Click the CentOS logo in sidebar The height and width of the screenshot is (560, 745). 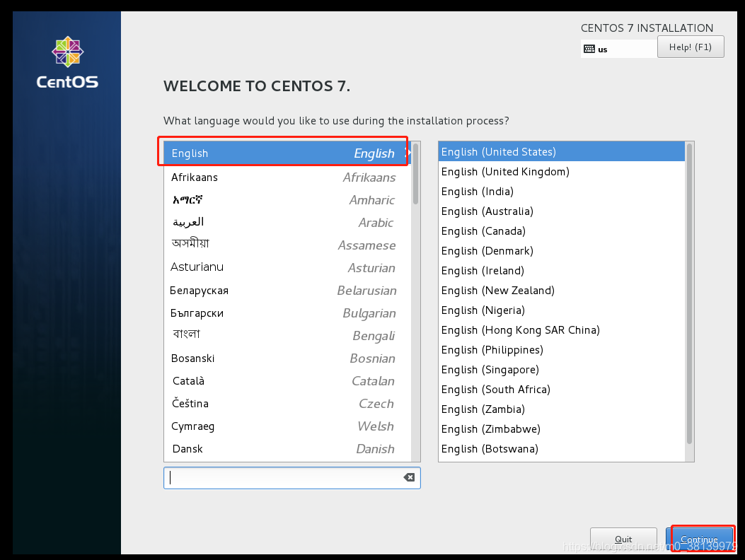click(67, 62)
